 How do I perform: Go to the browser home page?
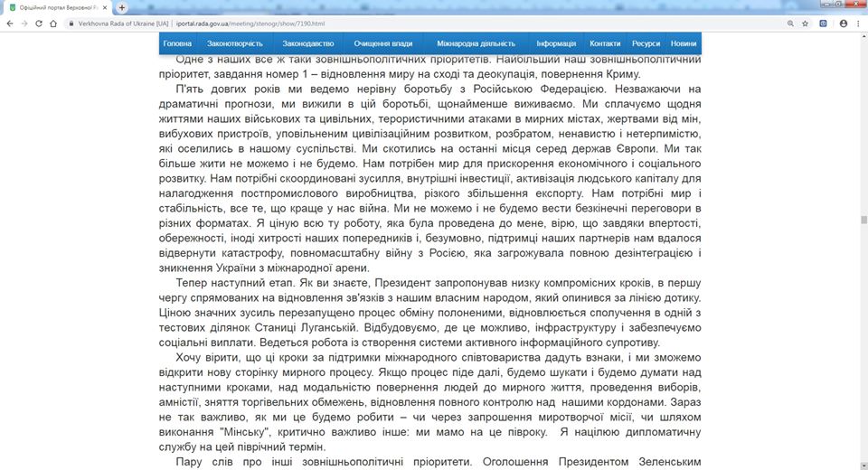click(55, 23)
